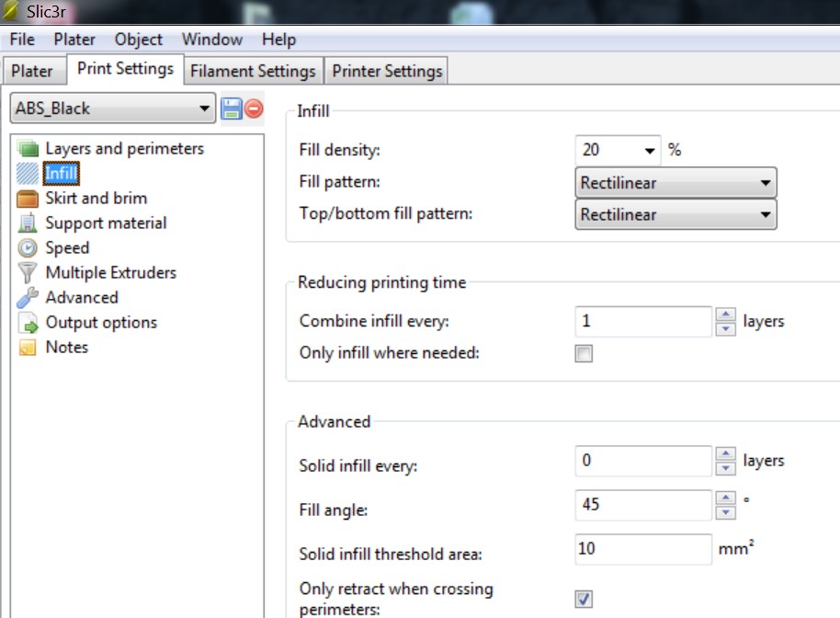Switch to the Filament Settings tab
The height and width of the screenshot is (618, 840).
[253, 71]
